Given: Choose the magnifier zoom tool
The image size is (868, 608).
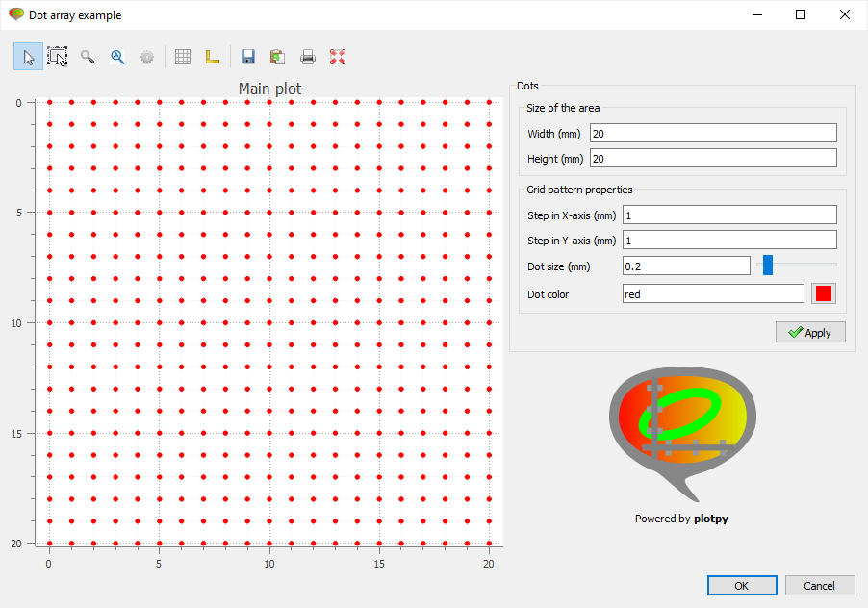Looking at the screenshot, I should [88, 57].
